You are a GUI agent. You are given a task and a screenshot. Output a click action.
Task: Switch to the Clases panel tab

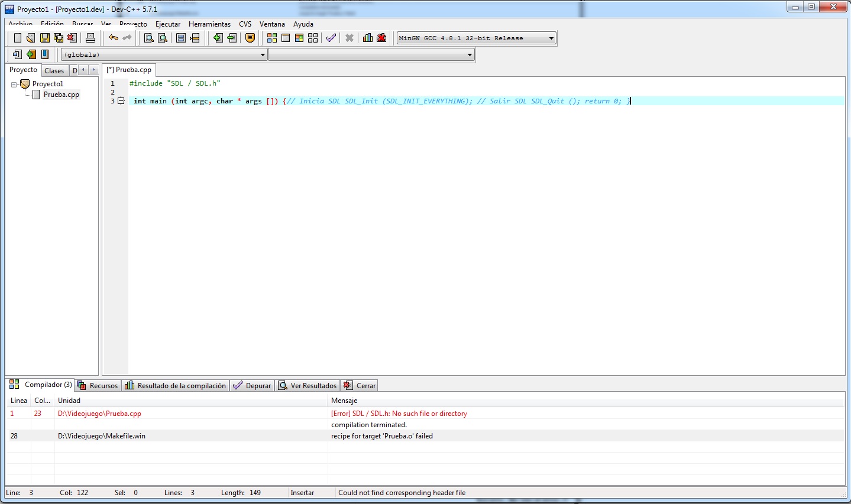pos(54,71)
